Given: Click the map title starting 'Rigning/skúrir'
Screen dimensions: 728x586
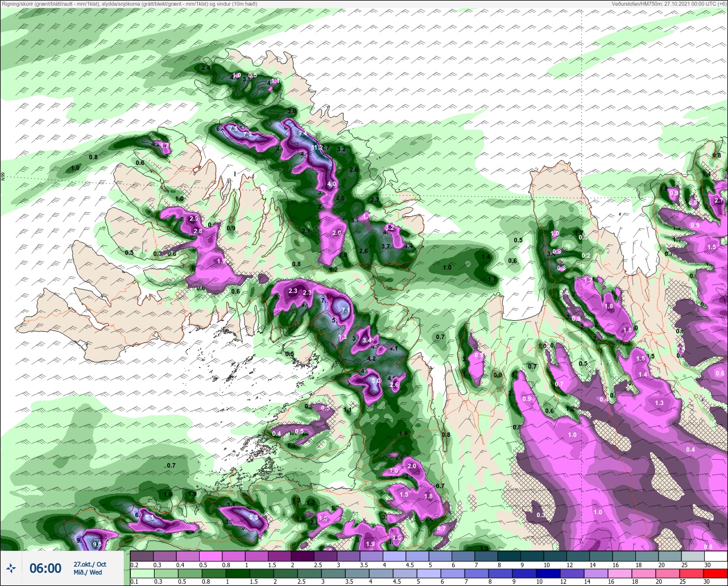Looking at the screenshot, I should coord(129,4).
